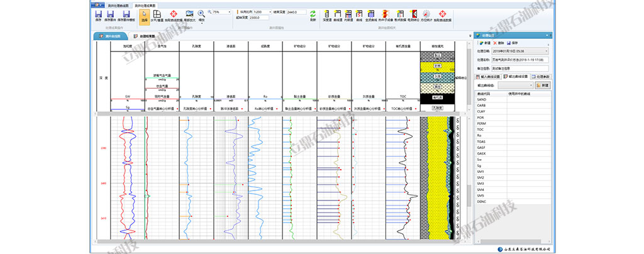Open the 输出曲线组 combo box
The width and height of the screenshot is (644, 254).
(x=515, y=85)
